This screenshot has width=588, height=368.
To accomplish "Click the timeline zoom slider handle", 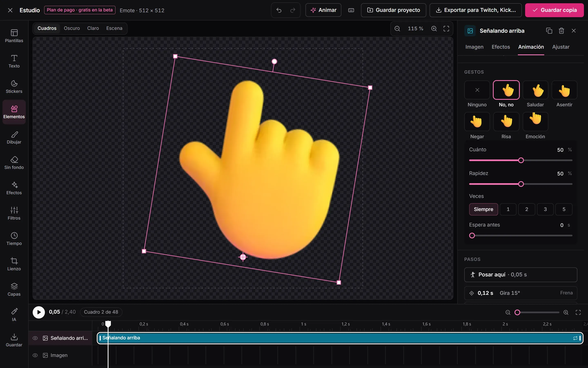I will point(517,312).
